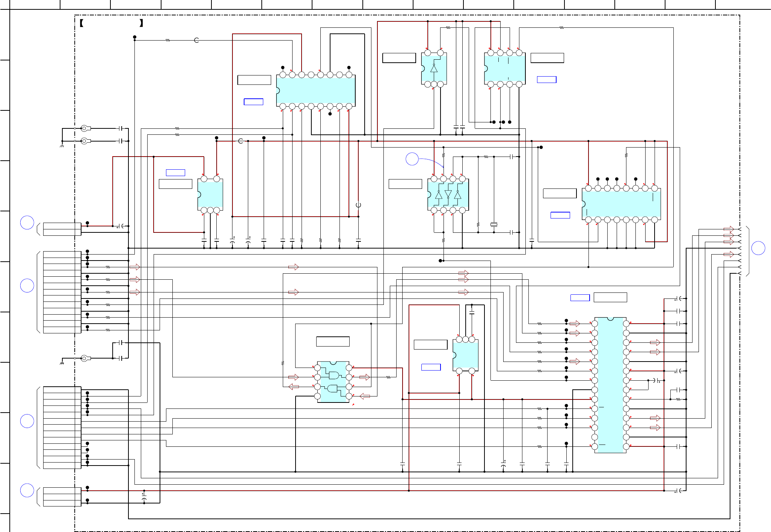Click the wide 16-pin IC at top center
Image resolution: width=771 pixels, height=532 pixels.
click(x=315, y=90)
